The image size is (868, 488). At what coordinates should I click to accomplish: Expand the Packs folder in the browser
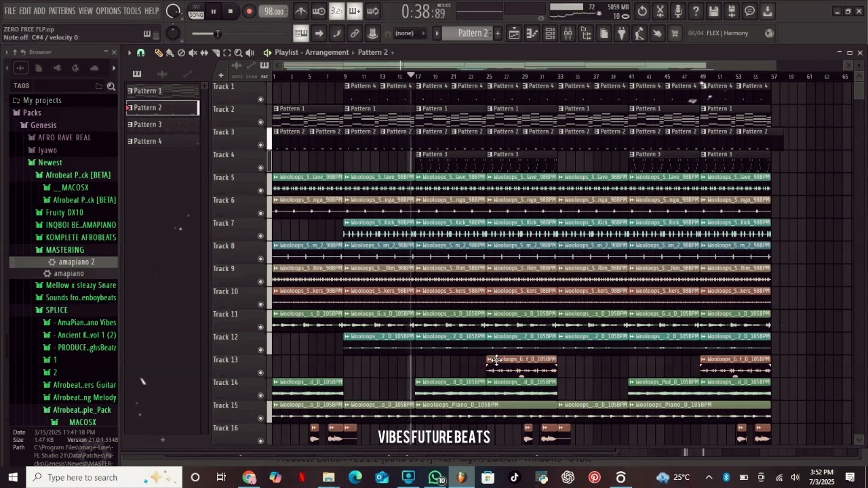32,113
